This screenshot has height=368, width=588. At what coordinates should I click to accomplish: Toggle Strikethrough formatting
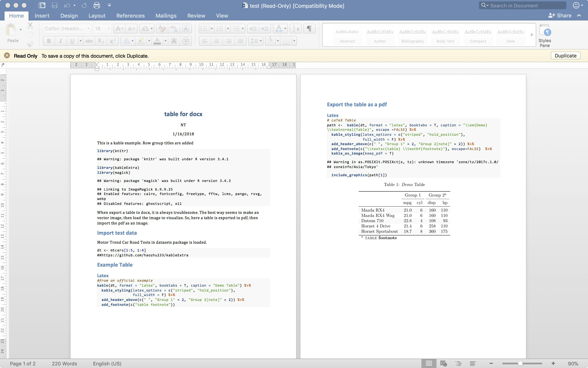(89, 41)
